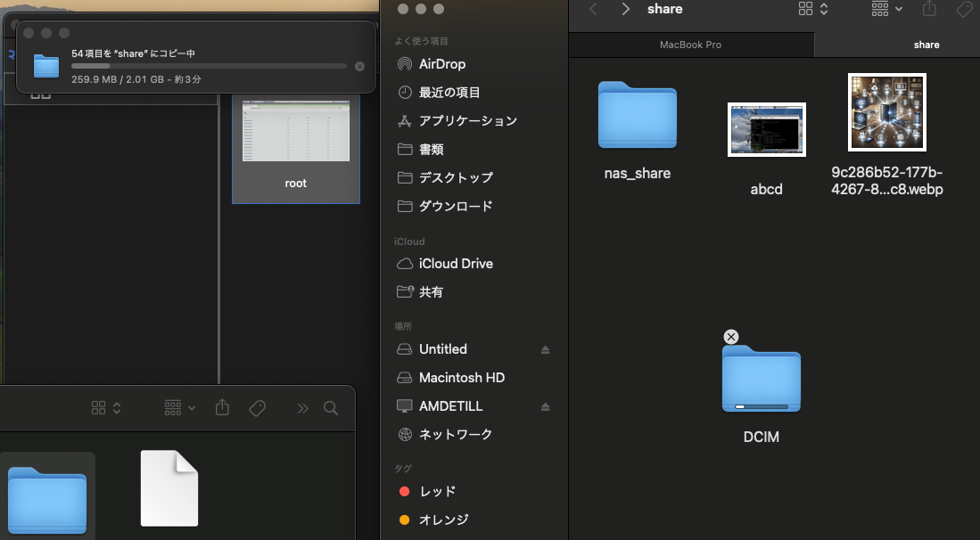This screenshot has height=540, width=980.
Task: Click the back navigation arrow
Action: 594,9
